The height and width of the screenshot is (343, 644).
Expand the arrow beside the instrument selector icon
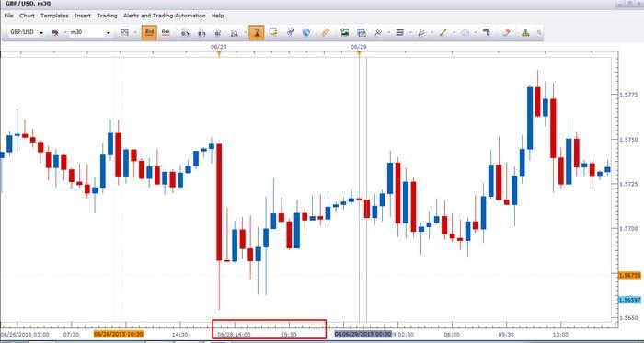(65, 33)
